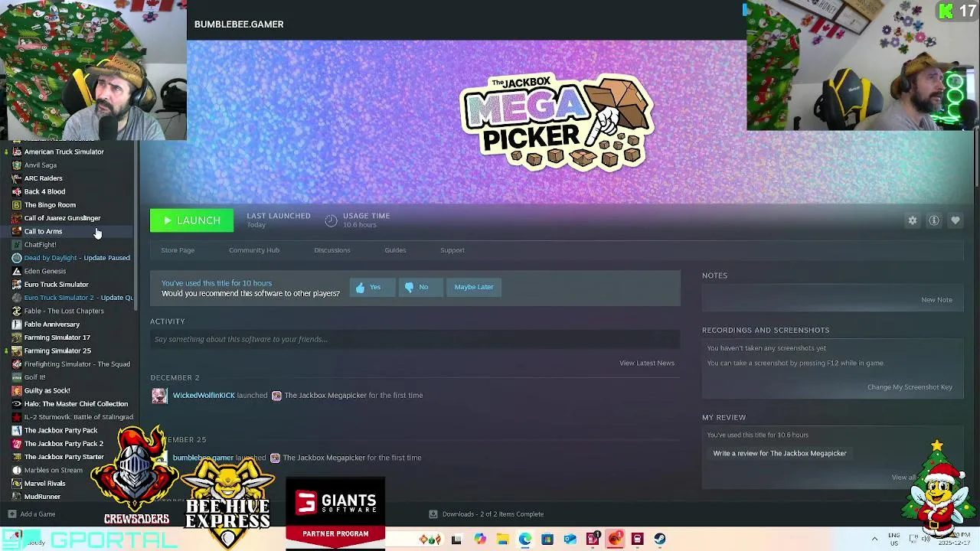Open File Explorer from taskbar
This screenshot has width=980, height=551.
[502, 540]
